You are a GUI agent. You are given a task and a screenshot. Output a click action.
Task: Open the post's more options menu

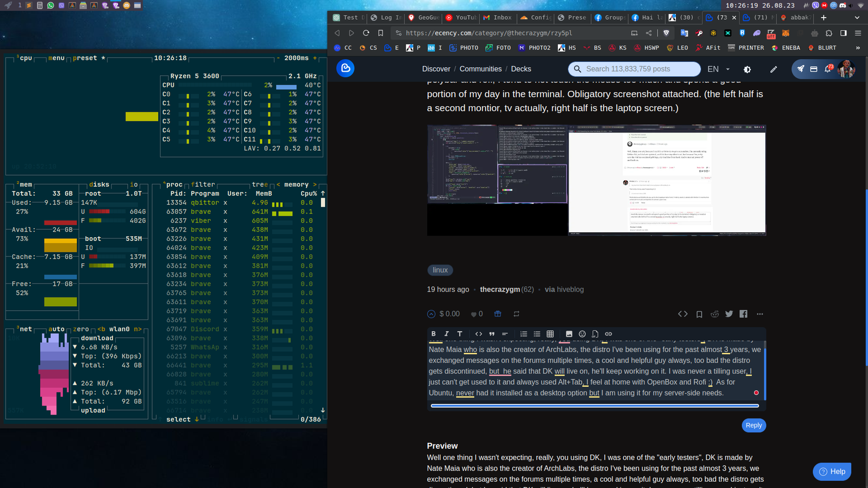[759, 313]
